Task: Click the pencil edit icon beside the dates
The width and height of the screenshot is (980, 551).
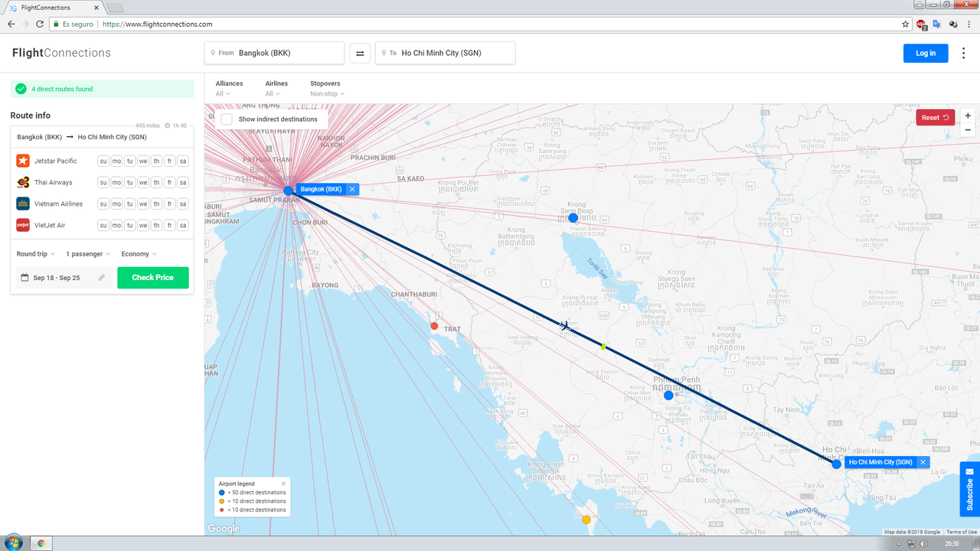Action: [x=102, y=278]
